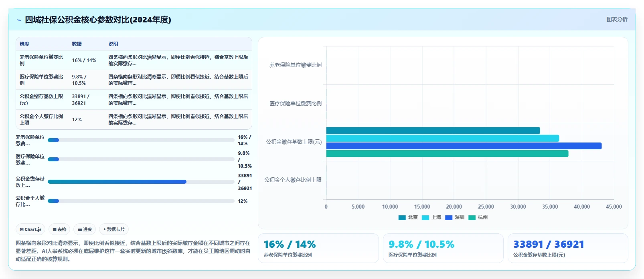This screenshot has width=644, height=279.
Task: Click the 数据 table column header
Action: click(x=77, y=44)
